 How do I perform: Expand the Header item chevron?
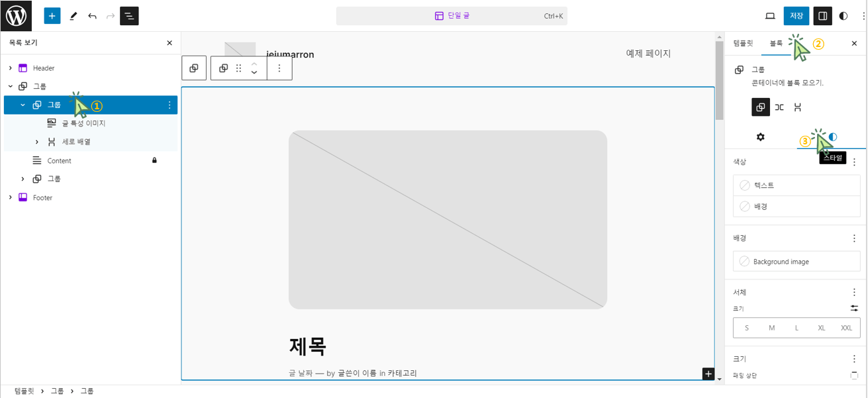click(x=11, y=68)
